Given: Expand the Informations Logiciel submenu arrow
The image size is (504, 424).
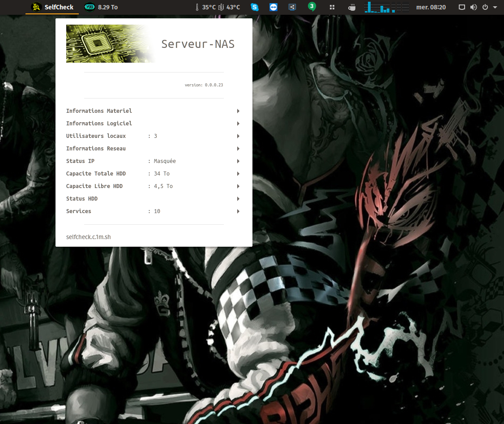Looking at the screenshot, I should [x=238, y=124].
